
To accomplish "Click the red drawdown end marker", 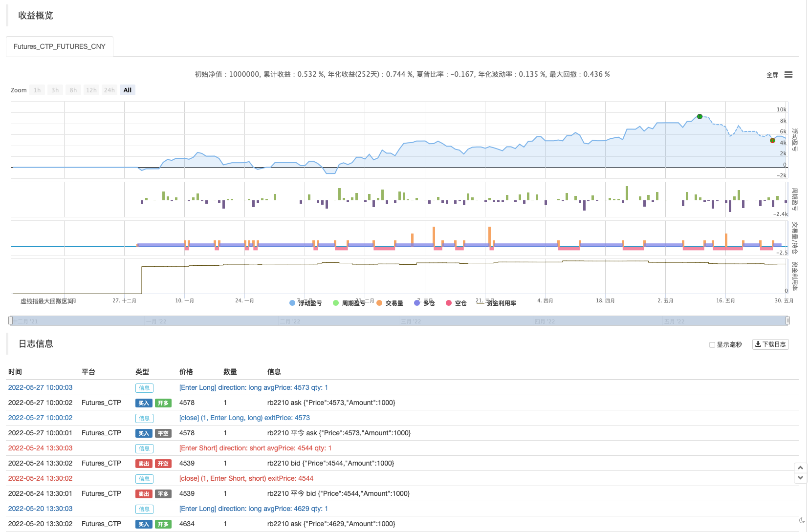I will click(772, 141).
